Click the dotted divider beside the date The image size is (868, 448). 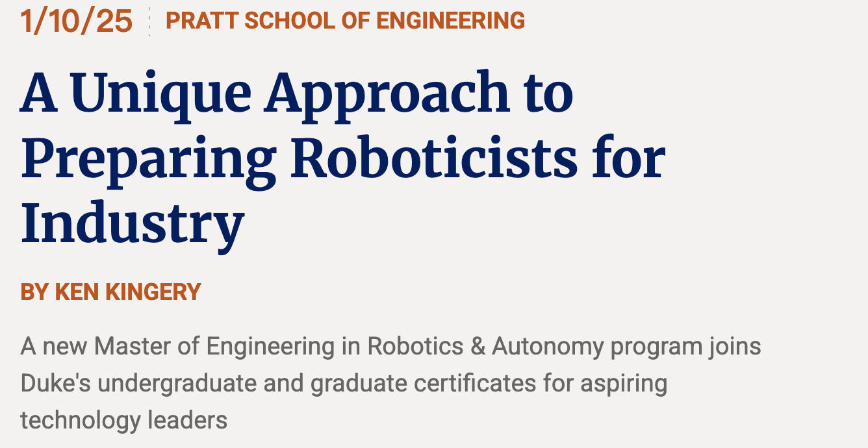point(149,21)
